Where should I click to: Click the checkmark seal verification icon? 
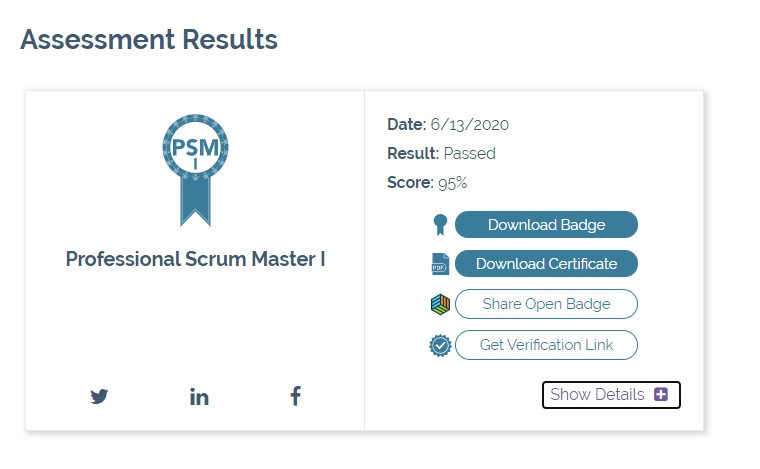[x=440, y=345]
